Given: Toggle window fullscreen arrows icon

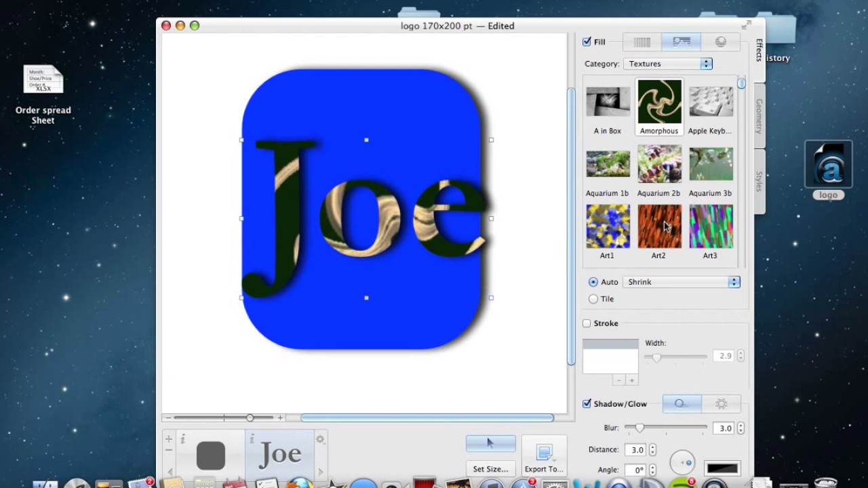Looking at the screenshot, I should pyautogui.click(x=747, y=25).
